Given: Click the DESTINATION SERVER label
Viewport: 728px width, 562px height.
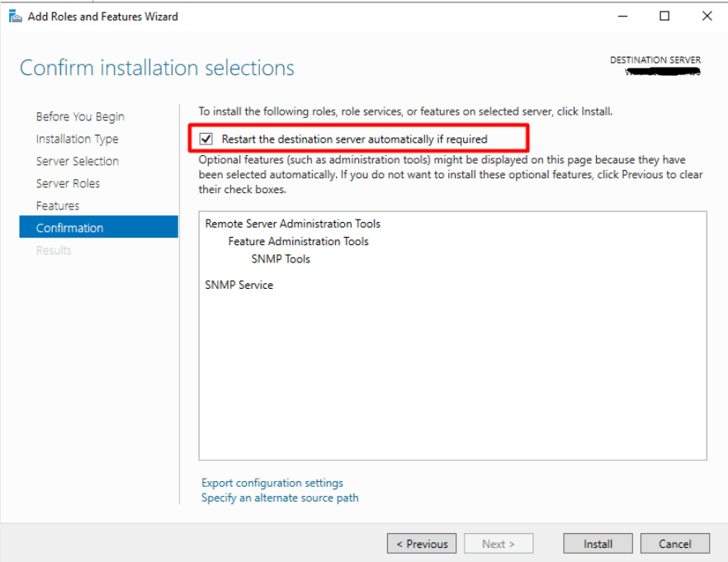Looking at the screenshot, I should pos(655,60).
